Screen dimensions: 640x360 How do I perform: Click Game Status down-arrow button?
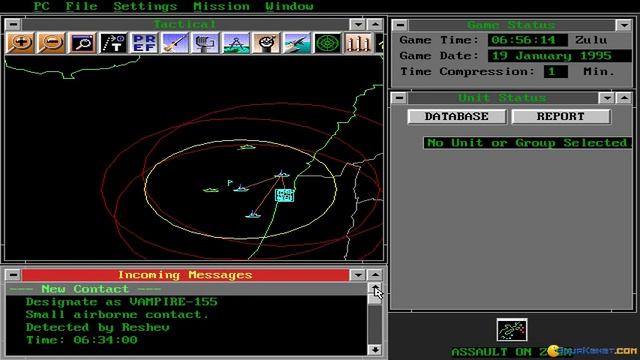tap(624, 25)
